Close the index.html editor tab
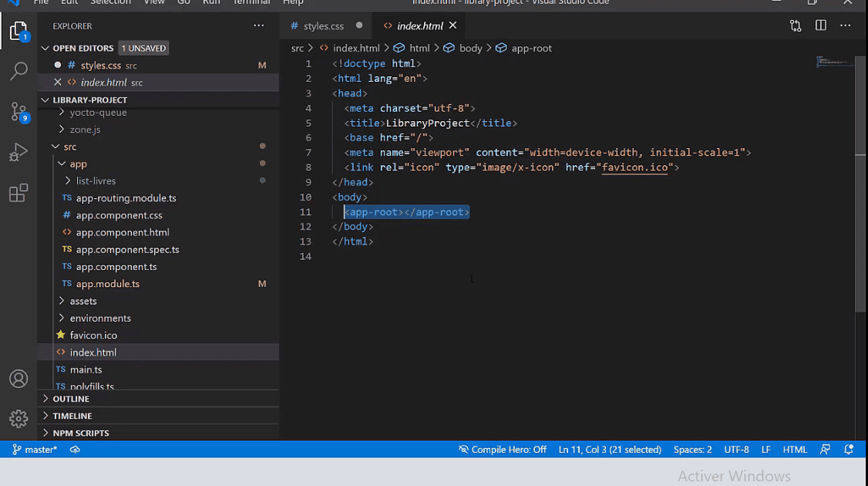This screenshot has height=486, width=868. click(453, 25)
